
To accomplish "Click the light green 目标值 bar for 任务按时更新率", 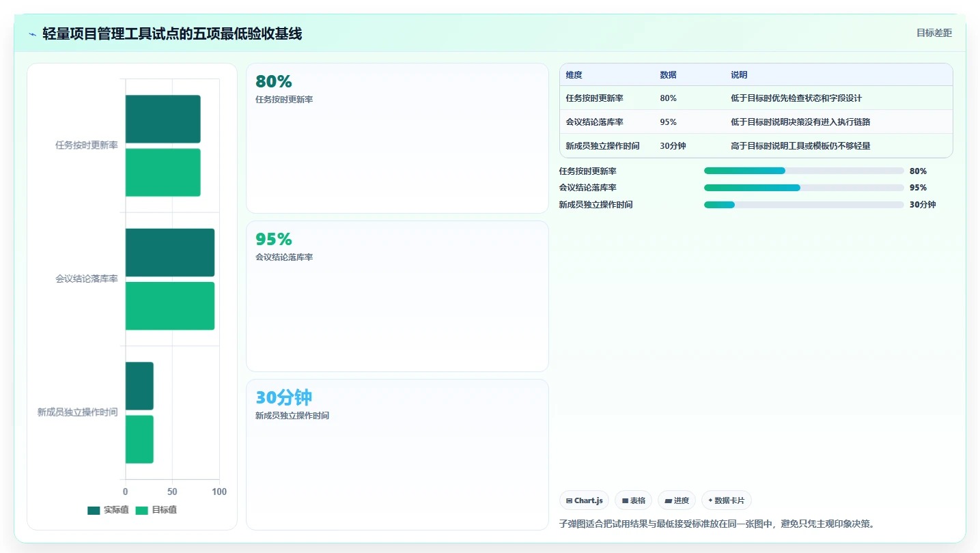I will click(x=163, y=173).
